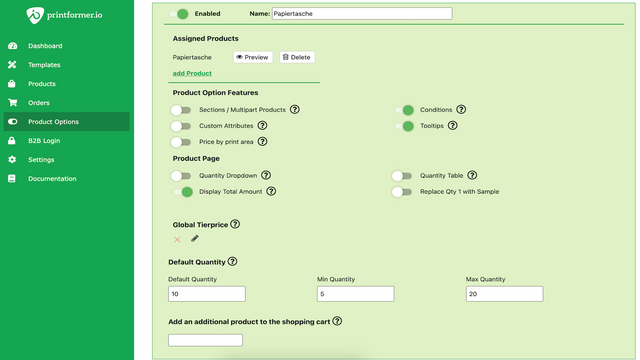This screenshot has height=360, width=640.
Task: Click the printformer.io logo
Action: click(64, 15)
